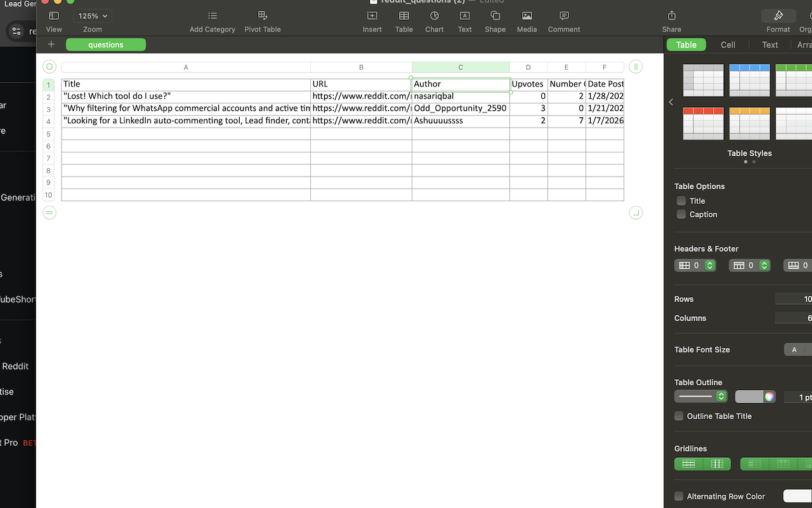The width and height of the screenshot is (812, 508).
Task: Add a Shape from the toolbar
Action: click(495, 16)
